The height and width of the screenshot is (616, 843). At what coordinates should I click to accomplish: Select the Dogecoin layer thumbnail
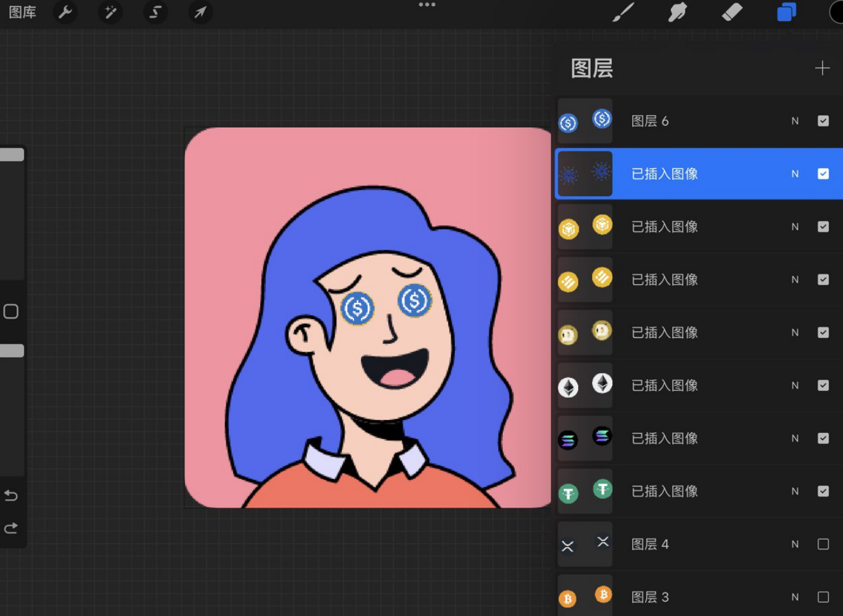tap(585, 333)
